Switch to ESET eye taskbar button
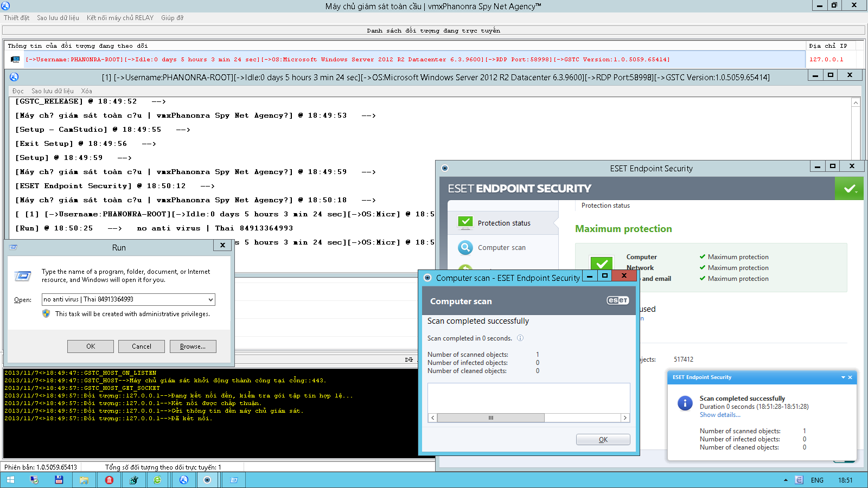 coord(207,480)
